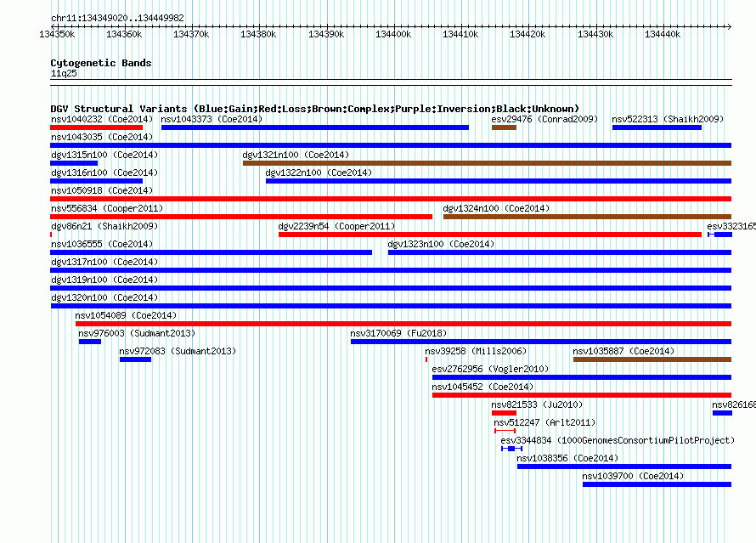Screen dimensions: 756x543
Task: Select the nsv1043373 (Coe2014) gain variant label
Action: pyautogui.click(x=212, y=119)
